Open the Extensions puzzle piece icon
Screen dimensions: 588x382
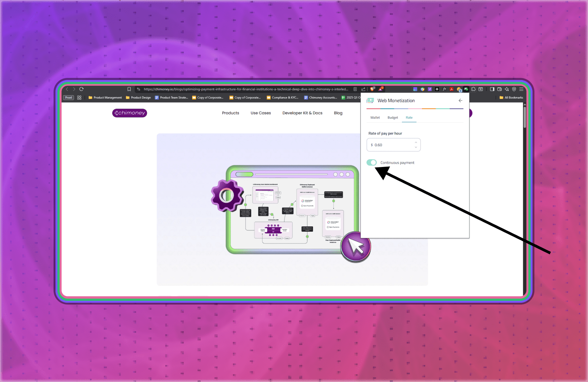(473, 89)
